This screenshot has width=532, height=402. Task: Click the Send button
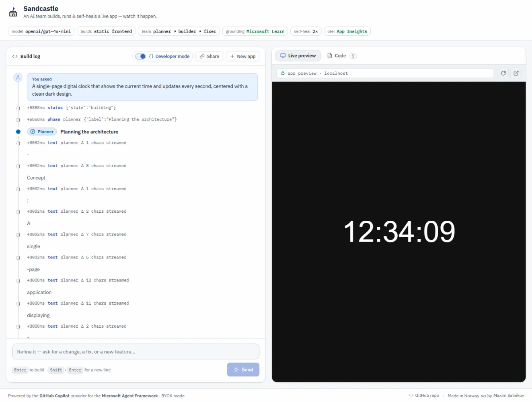point(243,369)
